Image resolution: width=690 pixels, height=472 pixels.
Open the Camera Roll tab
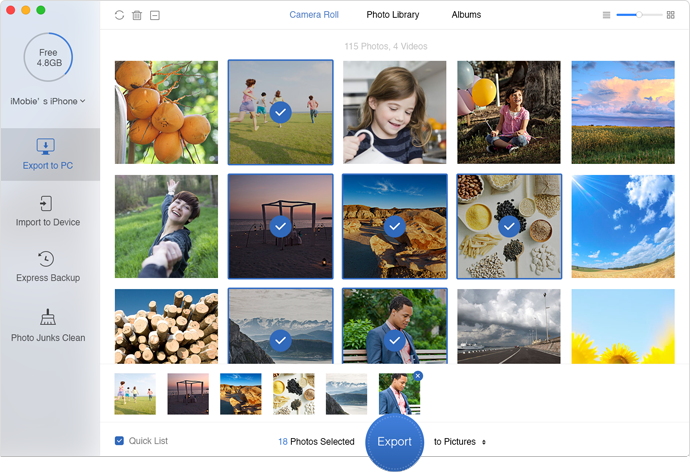tap(314, 15)
